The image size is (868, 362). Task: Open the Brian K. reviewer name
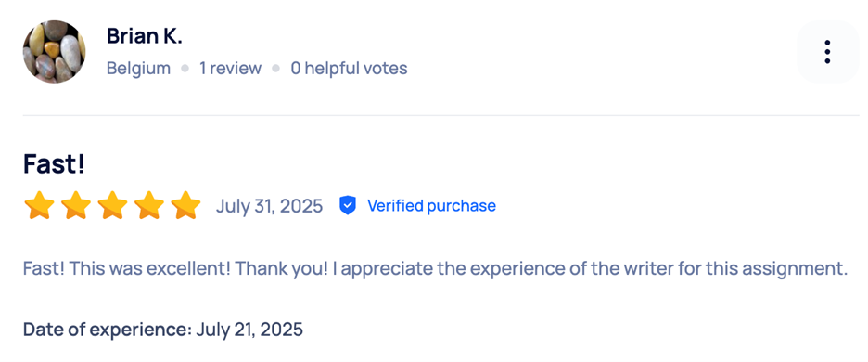tap(145, 36)
